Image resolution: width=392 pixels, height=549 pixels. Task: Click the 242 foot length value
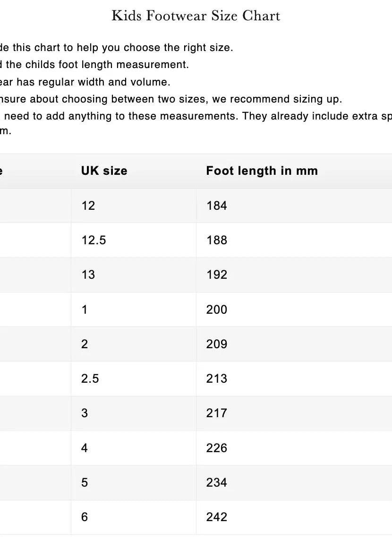tap(217, 517)
